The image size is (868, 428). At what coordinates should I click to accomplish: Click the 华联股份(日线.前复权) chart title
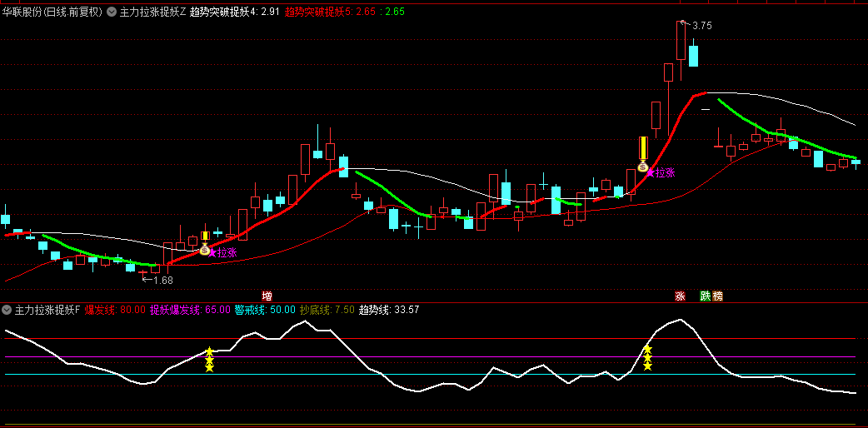point(53,11)
